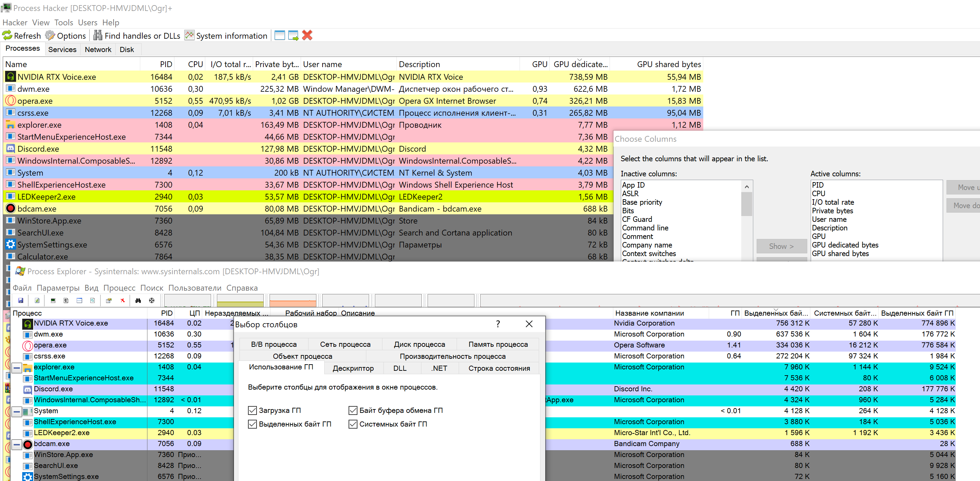
Task: Click the Save floppy icon in Process Explorer toolbar
Action: [x=21, y=301]
